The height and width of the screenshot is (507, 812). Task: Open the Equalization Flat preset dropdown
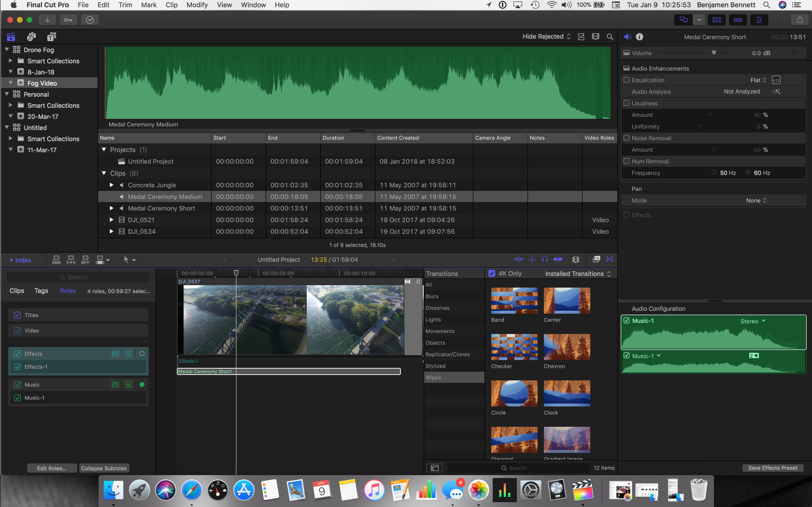[758, 80]
